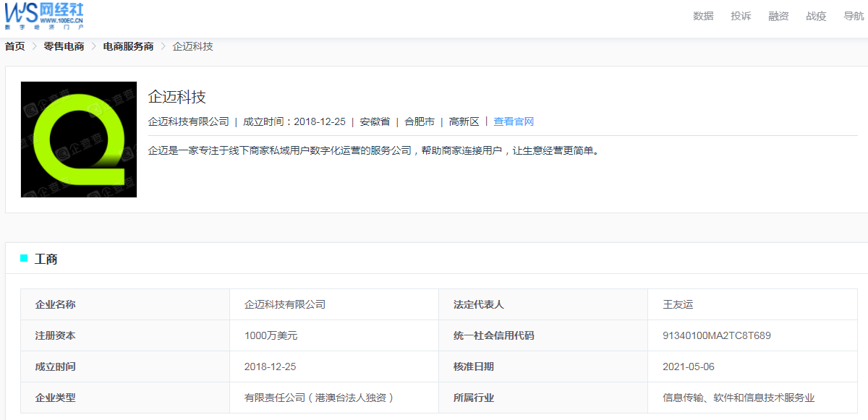
Task: Open the 战疫 menu item
Action: 816,17
